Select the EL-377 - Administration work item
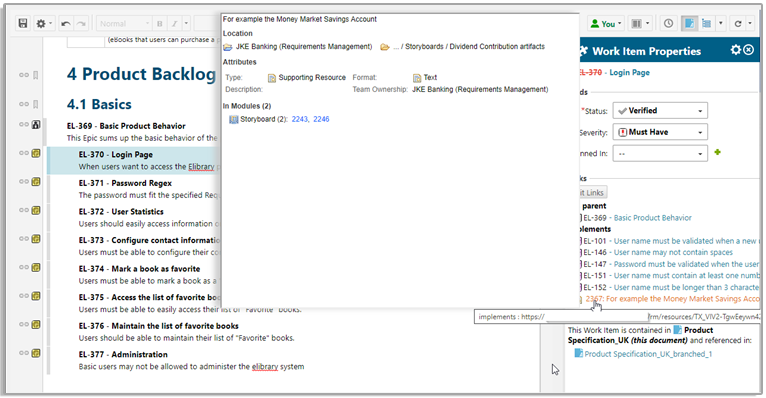Screen dimensions: 766x398 point(123,355)
